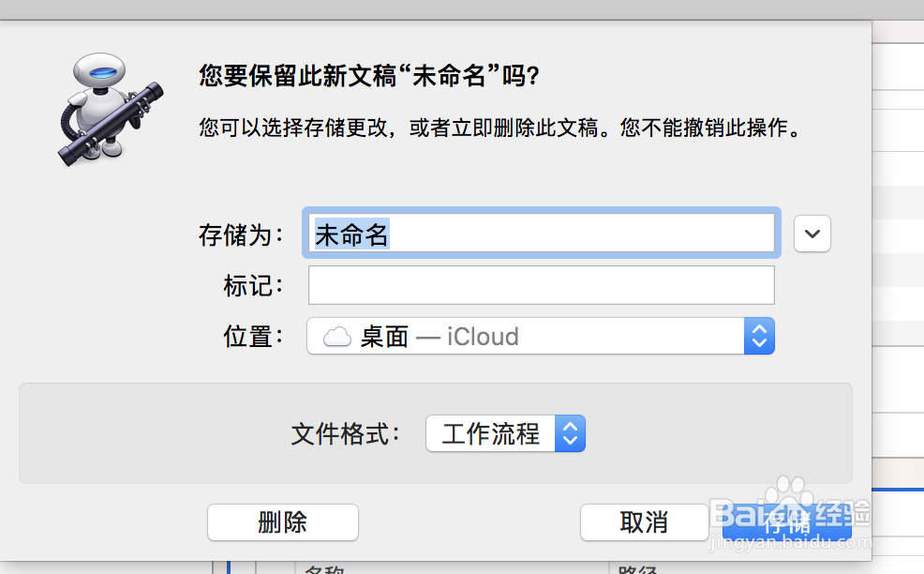Image resolution: width=924 pixels, height=574 pixels.
Task: Click inside the empty 标记 field
Action: [x=541, y=285]
